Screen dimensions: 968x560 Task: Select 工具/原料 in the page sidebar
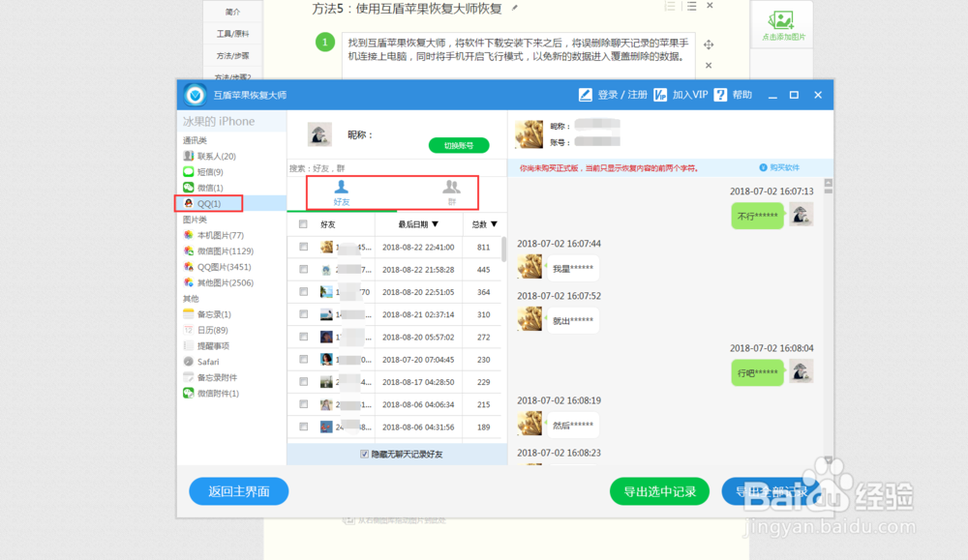coord(232,34)
